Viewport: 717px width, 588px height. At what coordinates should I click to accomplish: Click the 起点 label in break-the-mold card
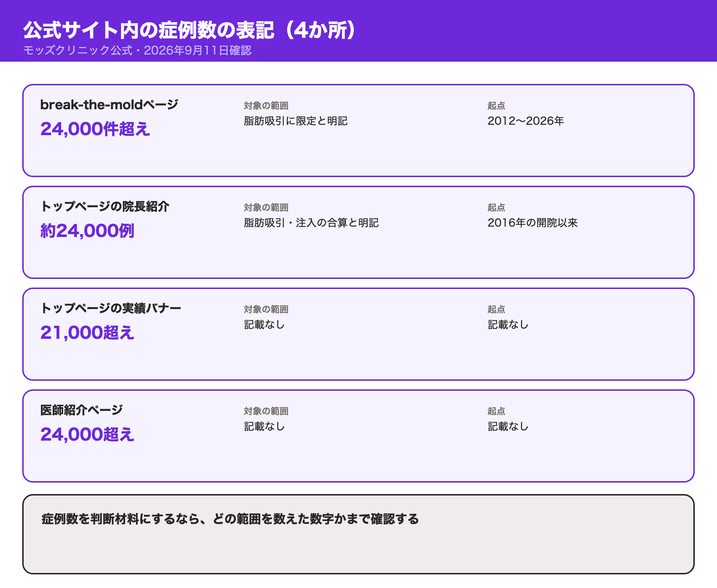497,106
